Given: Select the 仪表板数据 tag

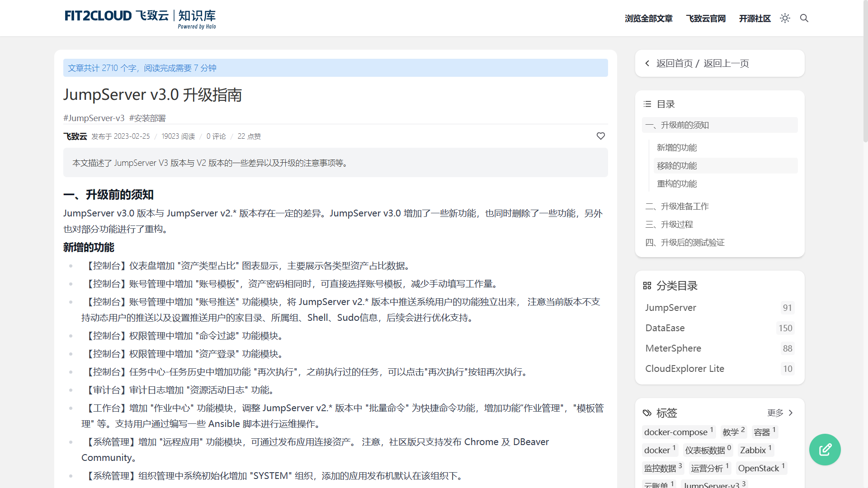Looking at the screenshot, I should tap(708, 450).
